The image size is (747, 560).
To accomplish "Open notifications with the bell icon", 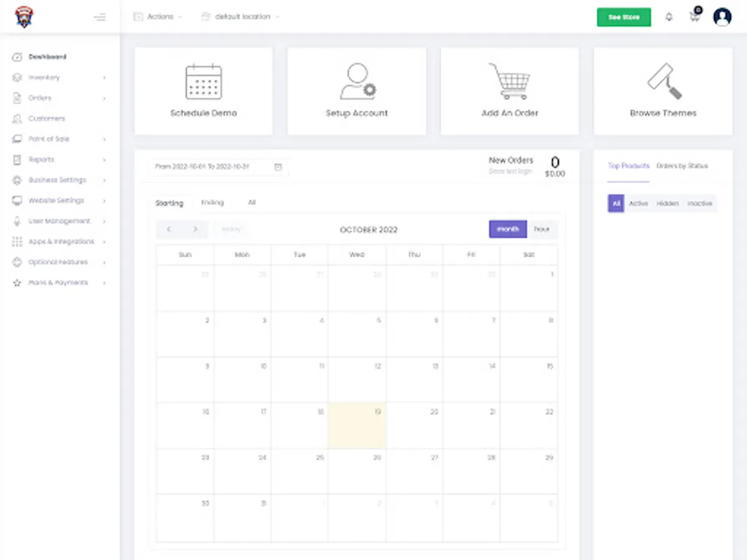I will pyautogui.click(x=669, y=17).
